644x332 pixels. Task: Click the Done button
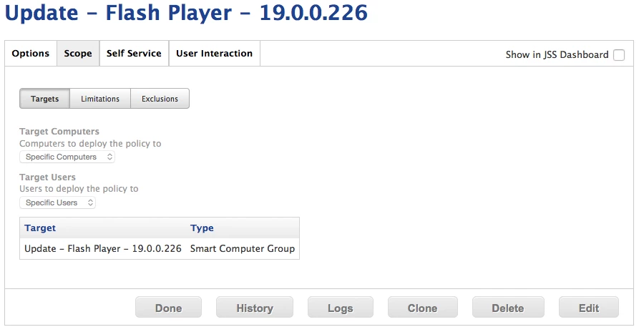(x=168, y=308)
